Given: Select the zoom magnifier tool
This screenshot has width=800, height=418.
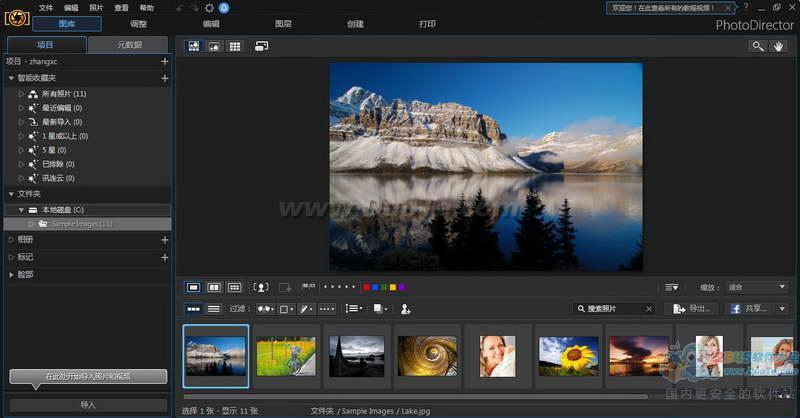Looking at the screenshot, I should pos(758,46).
